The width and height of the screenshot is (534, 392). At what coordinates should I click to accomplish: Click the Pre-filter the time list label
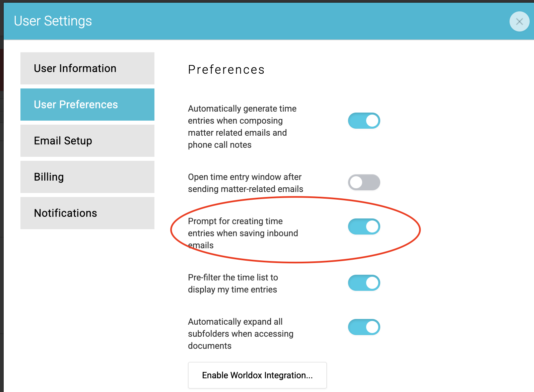click(x=233, y=283)
